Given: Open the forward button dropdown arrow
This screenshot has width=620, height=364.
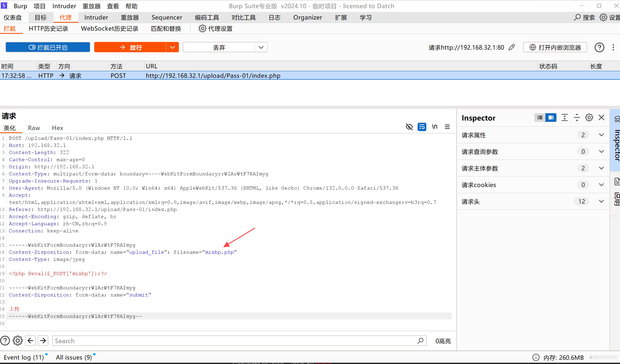Looking at the screenshot, I should tap(173, 47).
